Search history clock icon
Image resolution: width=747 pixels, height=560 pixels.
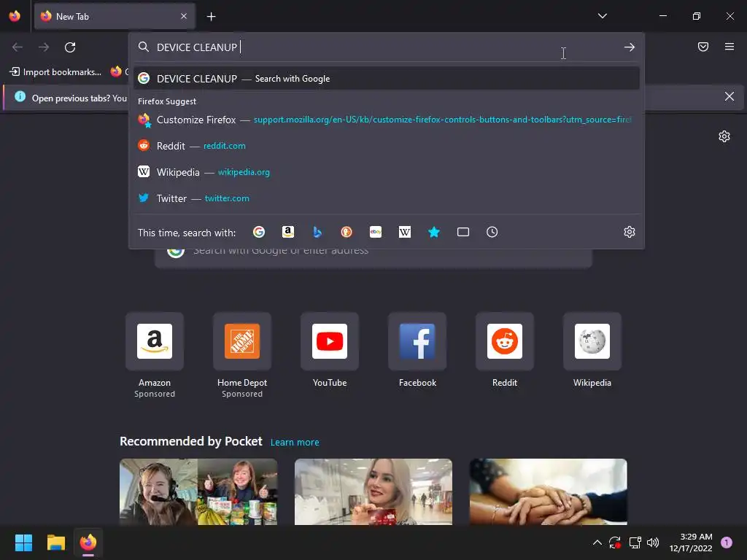coord(492,232)
